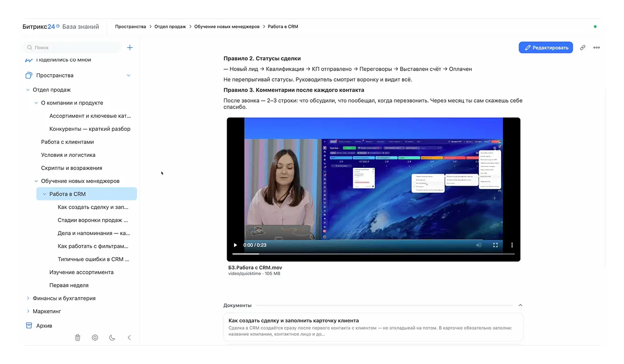Collapse О компании и продукте node

36,103
